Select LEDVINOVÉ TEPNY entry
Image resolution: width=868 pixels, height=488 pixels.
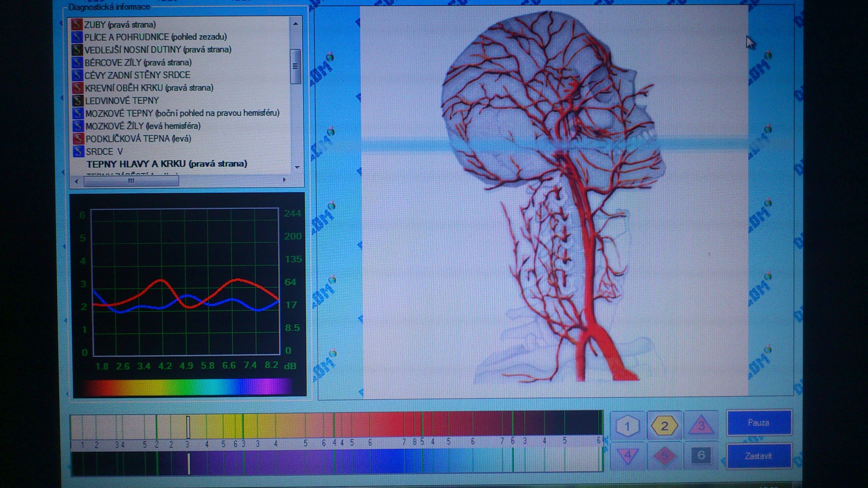[x=122, y=100]
